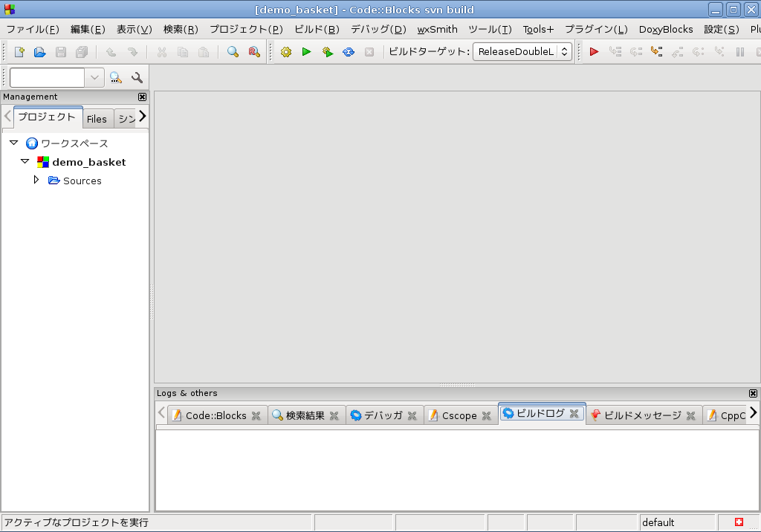Image resolution: width=761 pixels, height=532 pixels.
Task: Click the Step into instruction debug icon
Action: click(719, 51)
